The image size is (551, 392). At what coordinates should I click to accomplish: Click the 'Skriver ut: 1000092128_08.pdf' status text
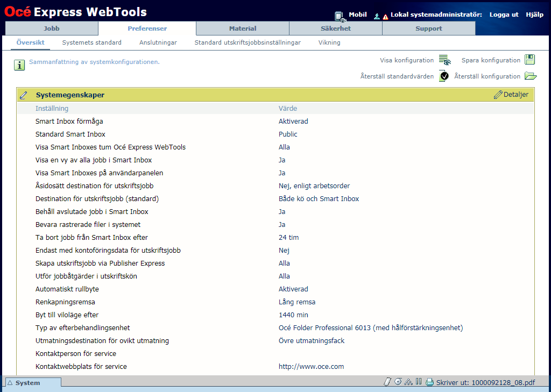coord(486,382)
